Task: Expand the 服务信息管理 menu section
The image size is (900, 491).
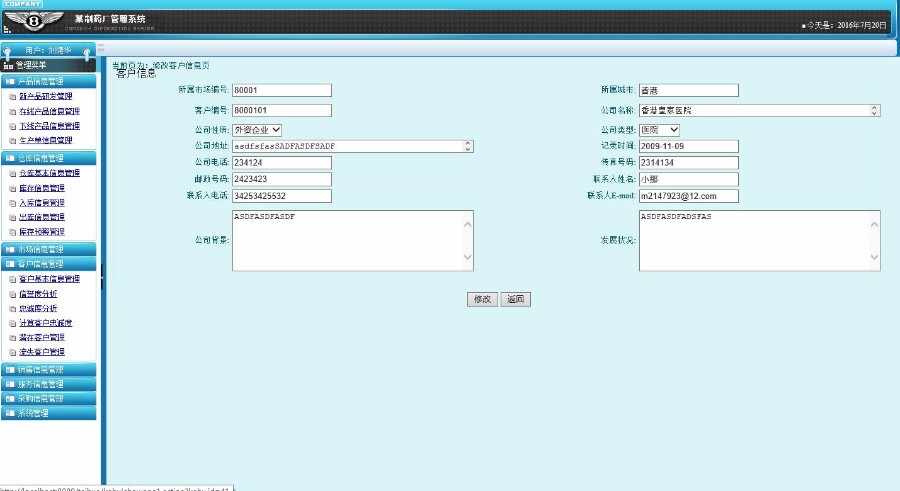Action: pyautogui.click(x=49, y=384)
